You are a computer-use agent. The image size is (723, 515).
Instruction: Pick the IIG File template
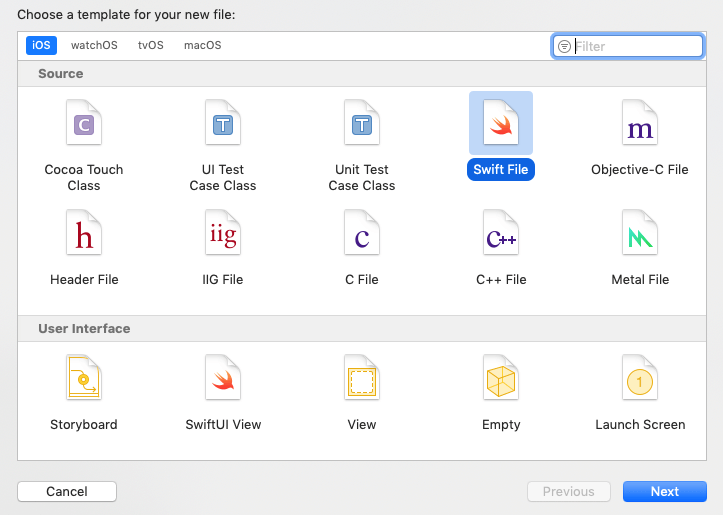pyautogui.click(x=222, y=234)
